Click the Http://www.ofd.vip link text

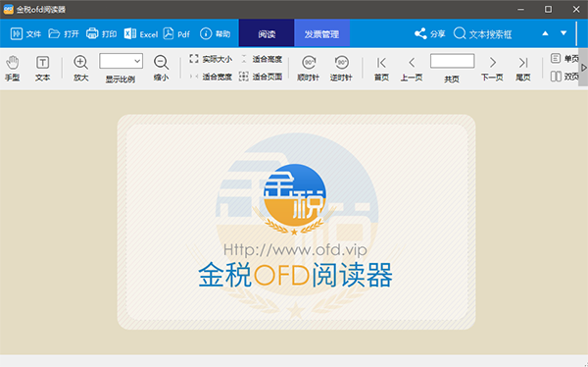(295, 250)
